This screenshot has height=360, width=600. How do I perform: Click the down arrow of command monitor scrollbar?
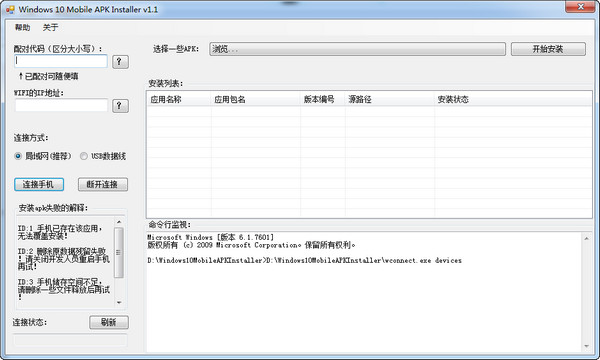(x=587, y=346)
